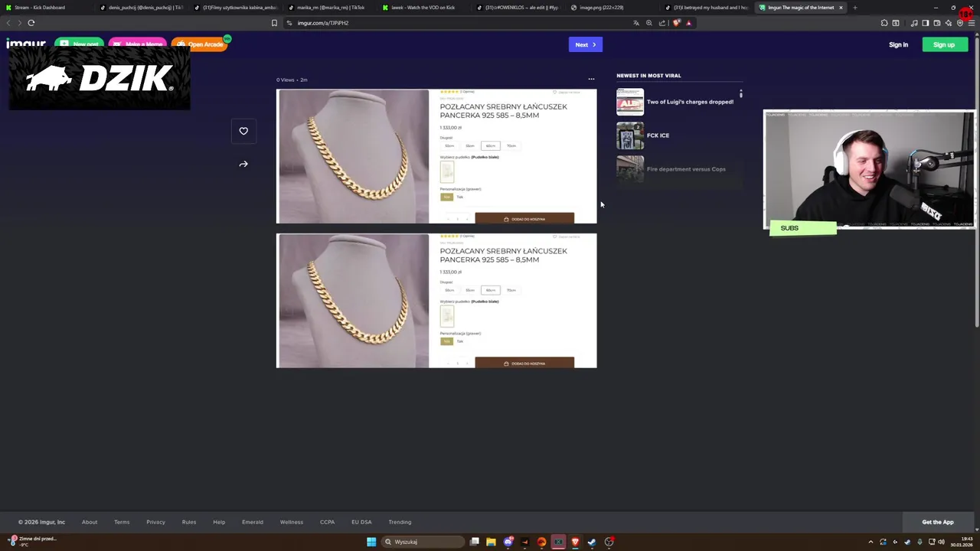Open the translate page icon

(x=636, y=23)
